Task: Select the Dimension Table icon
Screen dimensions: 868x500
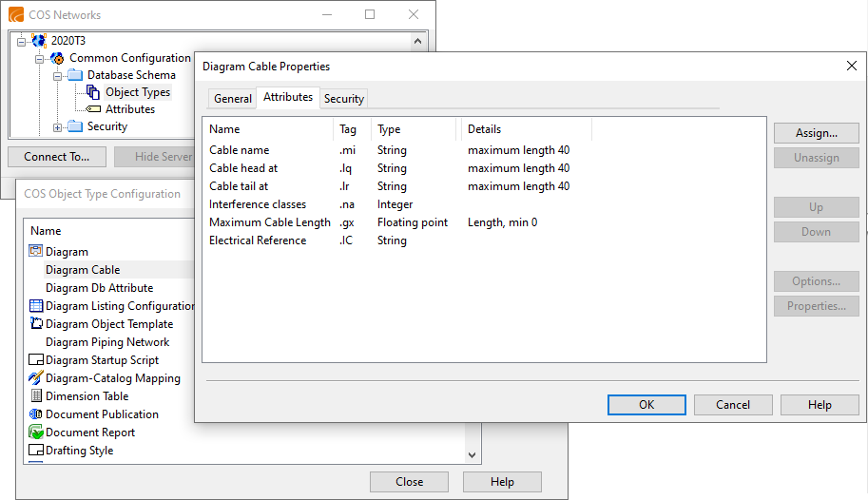Action: [x=37, y=396]
